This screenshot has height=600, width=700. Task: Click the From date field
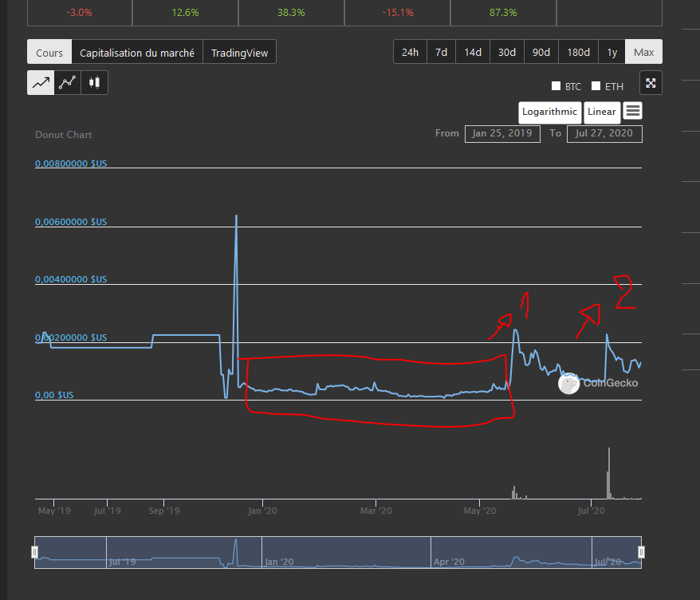(502, 133)
